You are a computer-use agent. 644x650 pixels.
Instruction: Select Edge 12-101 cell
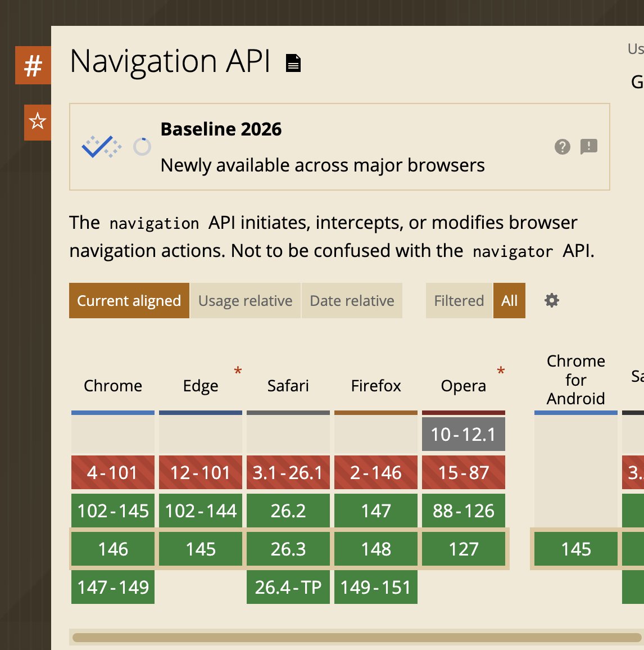click(x=201, y=472)
